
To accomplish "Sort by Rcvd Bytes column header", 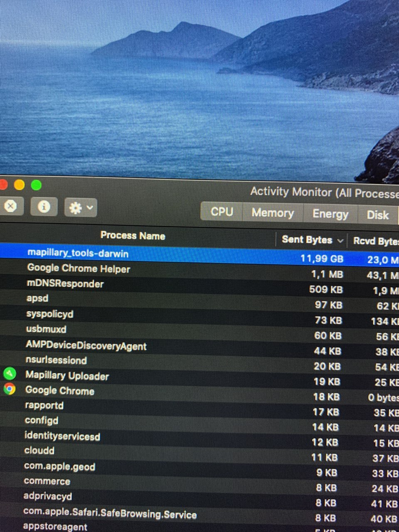I will pos(376,241).
